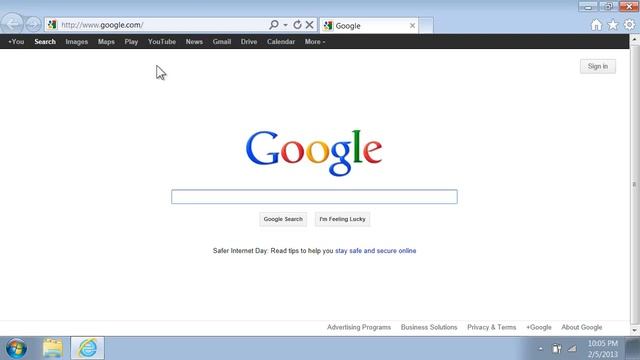Stop loading with the X icon in address bar
The image size is (640, 360).
point(310,25)
